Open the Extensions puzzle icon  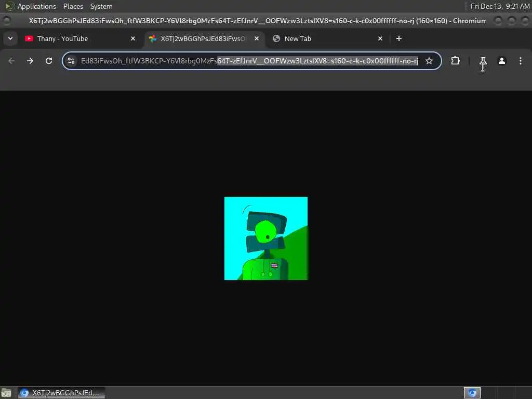click(455, 61)
